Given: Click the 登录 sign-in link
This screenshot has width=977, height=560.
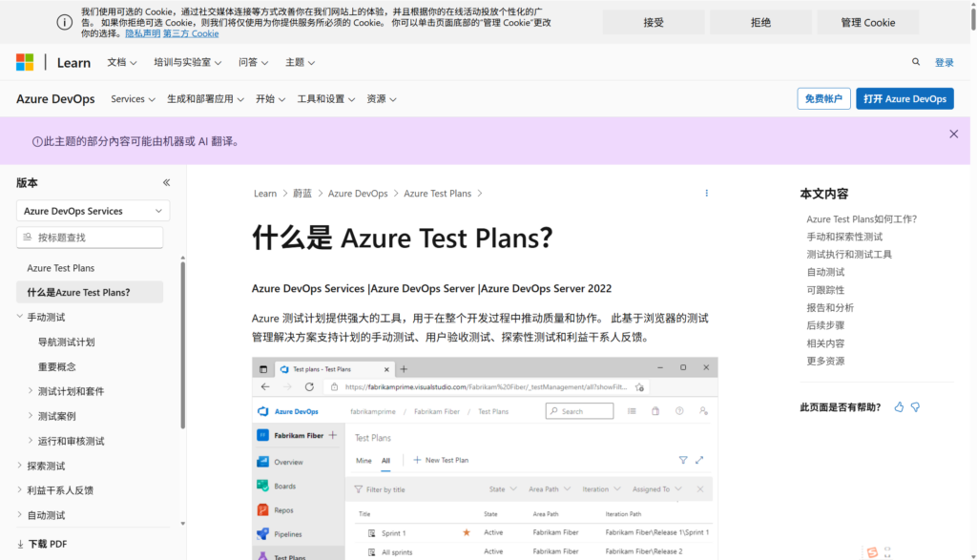Looking at the screenshot, I should (944, 62).
